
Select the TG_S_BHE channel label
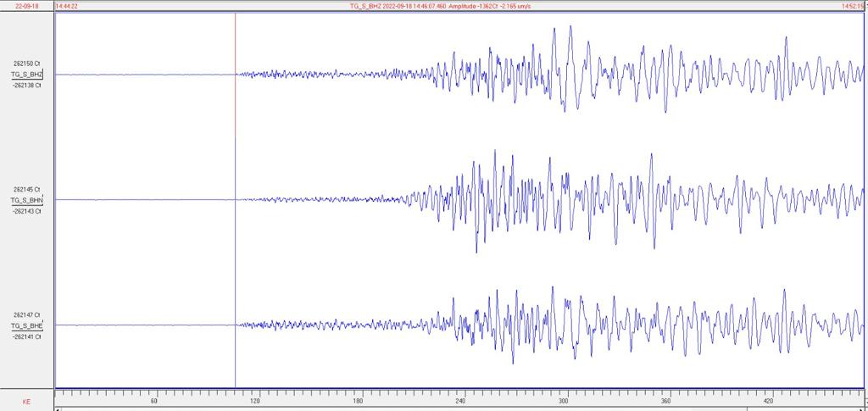[26, 325]
